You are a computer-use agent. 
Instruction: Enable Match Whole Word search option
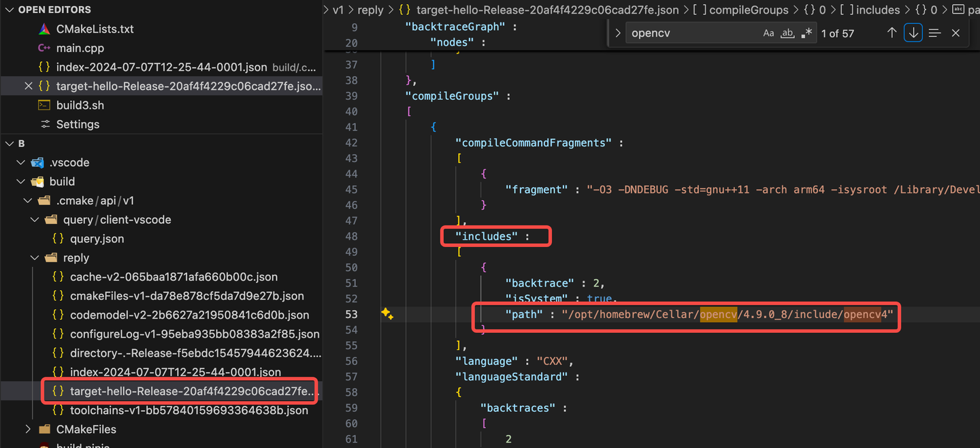pyautogui.click(x=787, y=32)
